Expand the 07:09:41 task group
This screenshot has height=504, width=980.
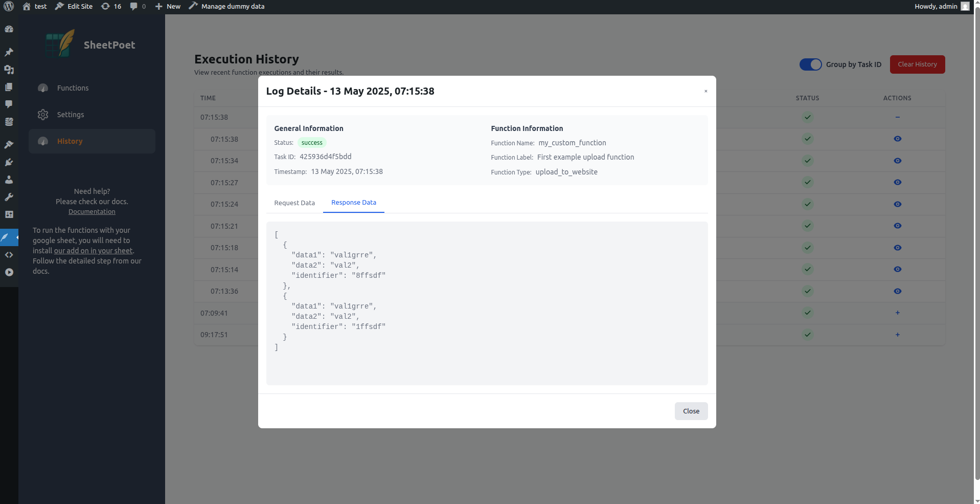point(897,313)
